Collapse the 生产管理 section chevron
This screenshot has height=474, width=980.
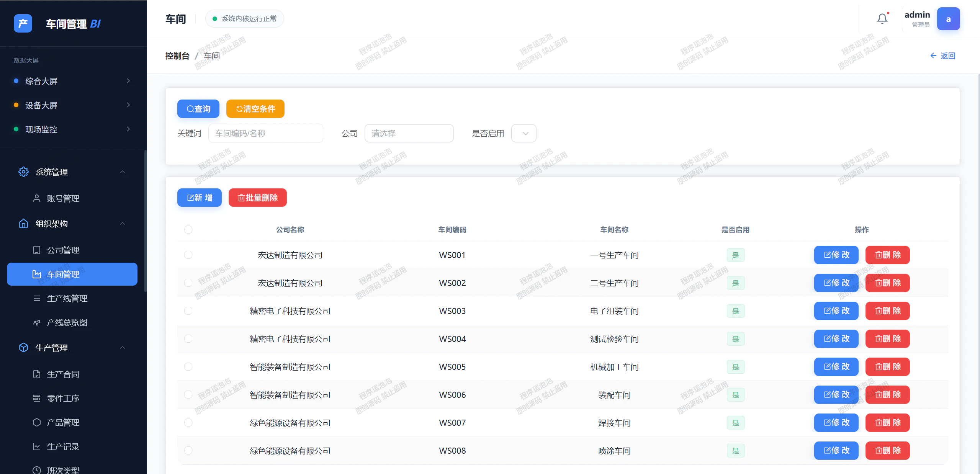click(x=123, y=348)
